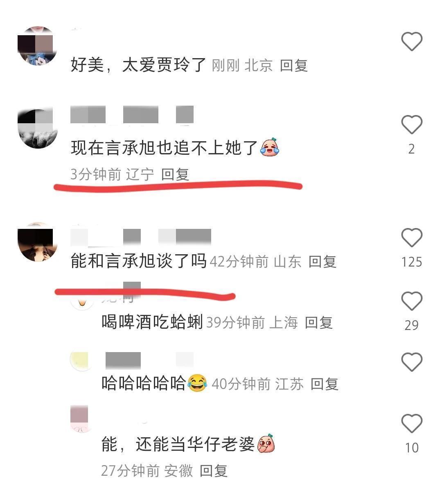Like the comment '好美，太爱贾玲了'
This screenshot has width=442, height=504.
(x=411, y=41)
